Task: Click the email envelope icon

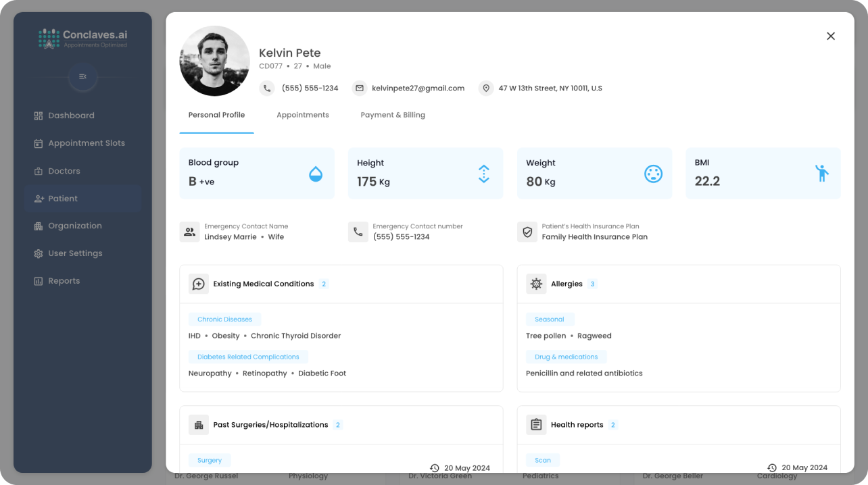Action: click(359, 88)
